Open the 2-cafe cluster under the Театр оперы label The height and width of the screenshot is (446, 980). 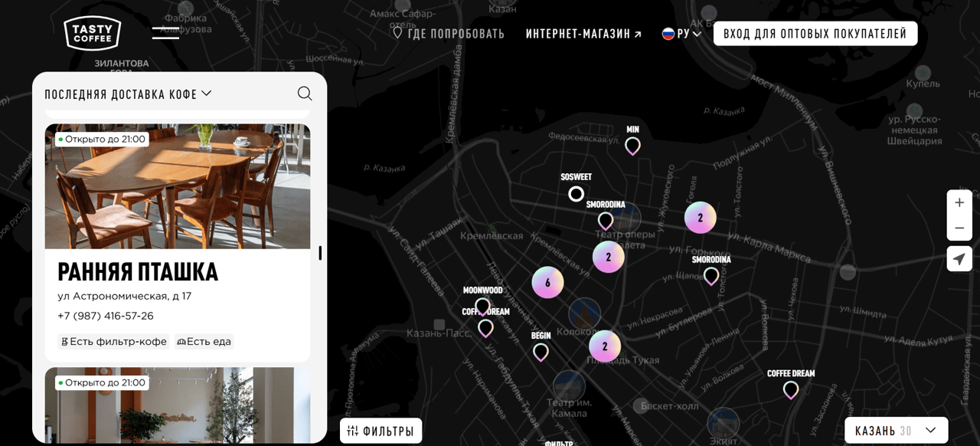pyautogui.click(x=609, y=257)
